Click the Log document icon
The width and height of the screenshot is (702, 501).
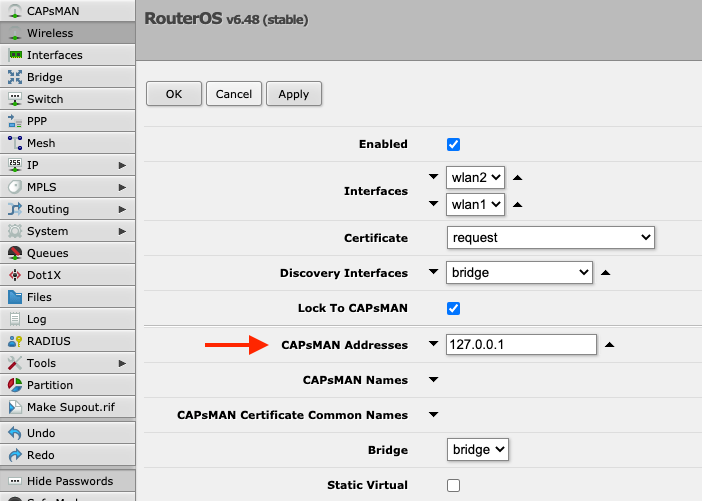click(x=15, y=319)
